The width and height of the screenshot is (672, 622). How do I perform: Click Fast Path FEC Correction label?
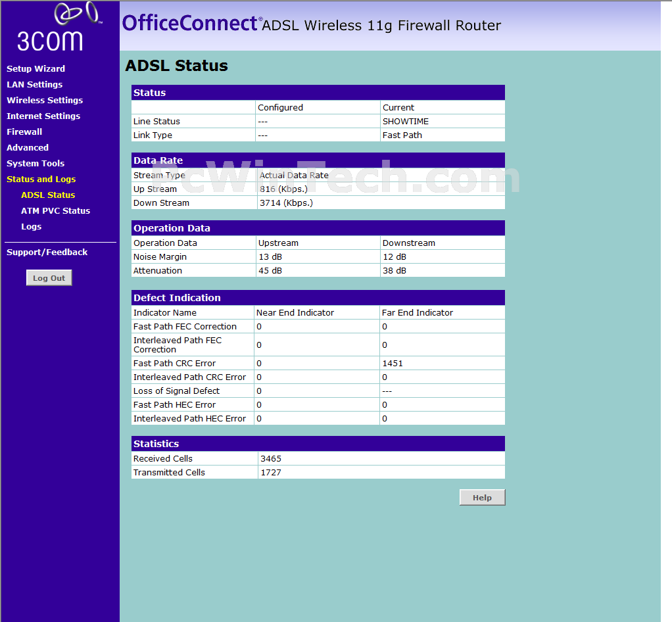point(185,327)
